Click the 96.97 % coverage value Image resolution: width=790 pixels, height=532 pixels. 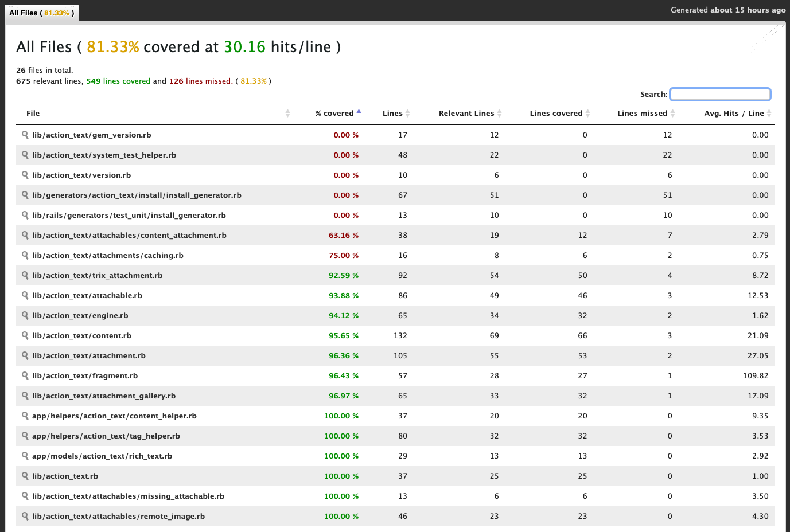click(x=344, y=396)
